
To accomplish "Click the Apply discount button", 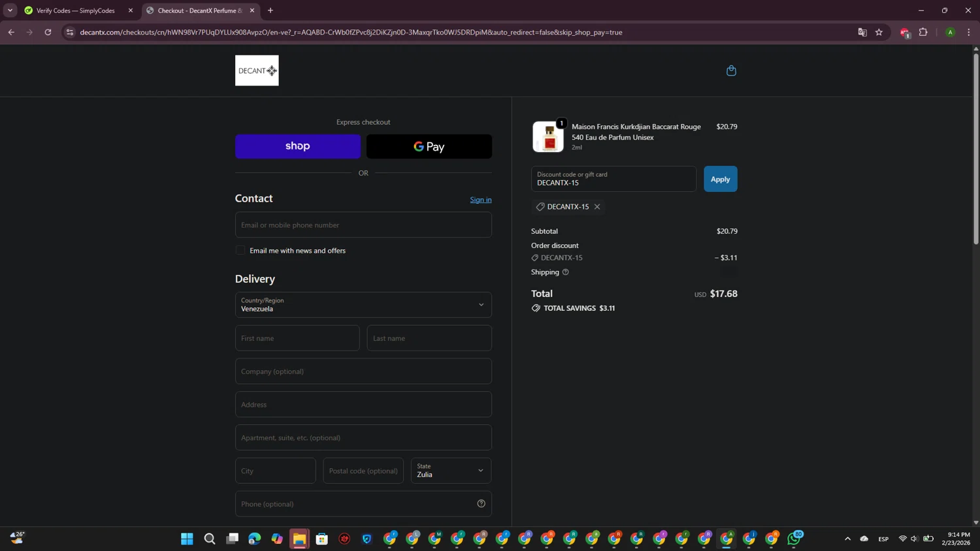I will point(721,179).
